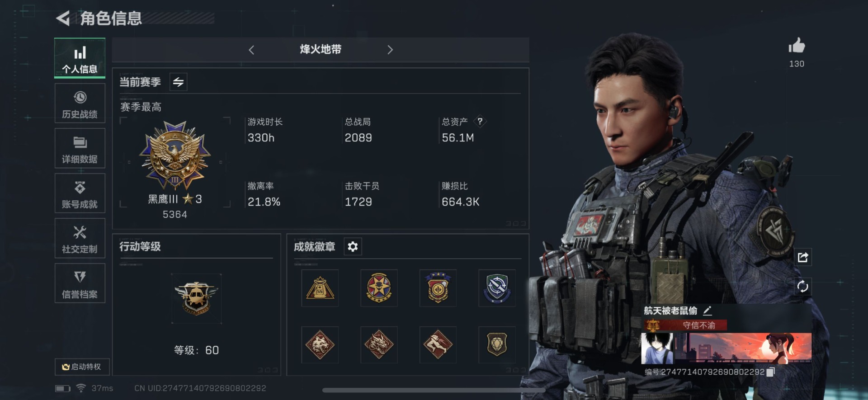Go to previous mode with left chevron
This screenshot has height=400, width=868.
click(251, 50)
